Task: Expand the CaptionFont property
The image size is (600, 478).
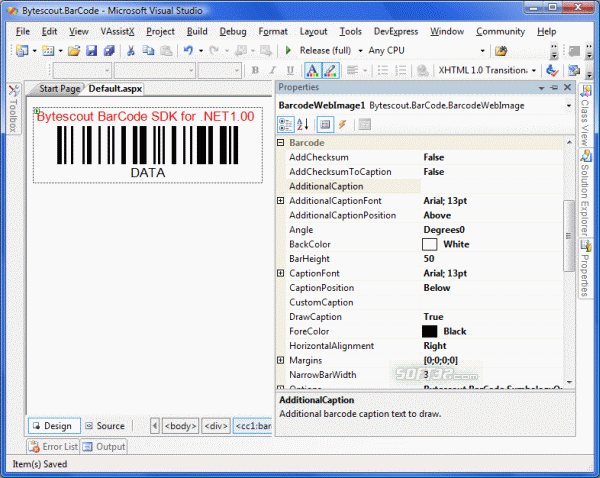Action: click(x=280, y=273)
